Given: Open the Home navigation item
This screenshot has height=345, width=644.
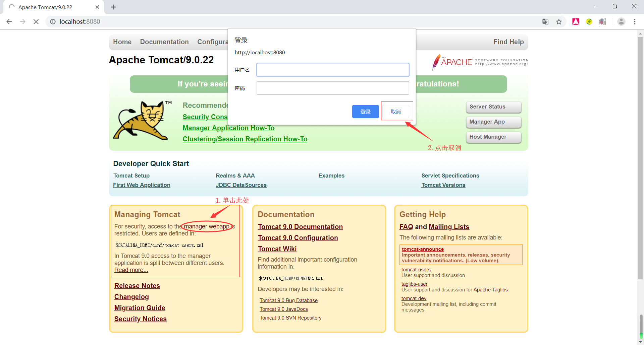Looking at the screenshot, I should 122,42.
